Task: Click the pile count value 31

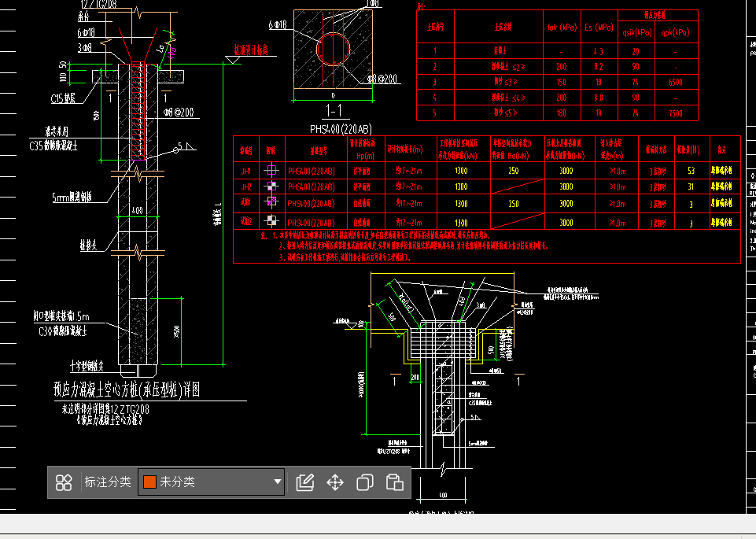Action: 691,186
